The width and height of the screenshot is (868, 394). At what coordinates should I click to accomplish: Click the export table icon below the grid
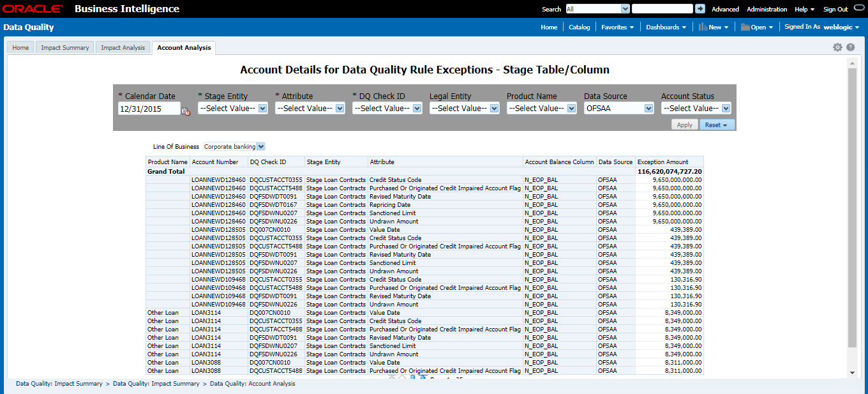click(x=423, y=378)
